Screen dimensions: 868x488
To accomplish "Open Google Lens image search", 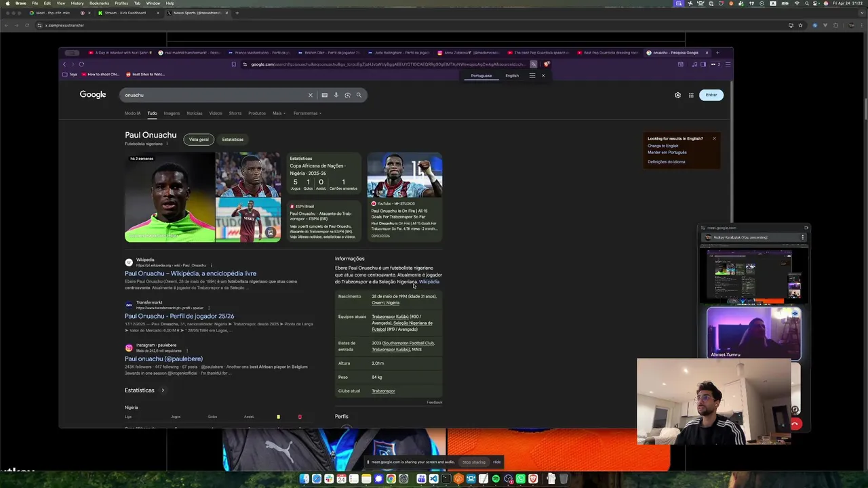I will coord(347,95).
